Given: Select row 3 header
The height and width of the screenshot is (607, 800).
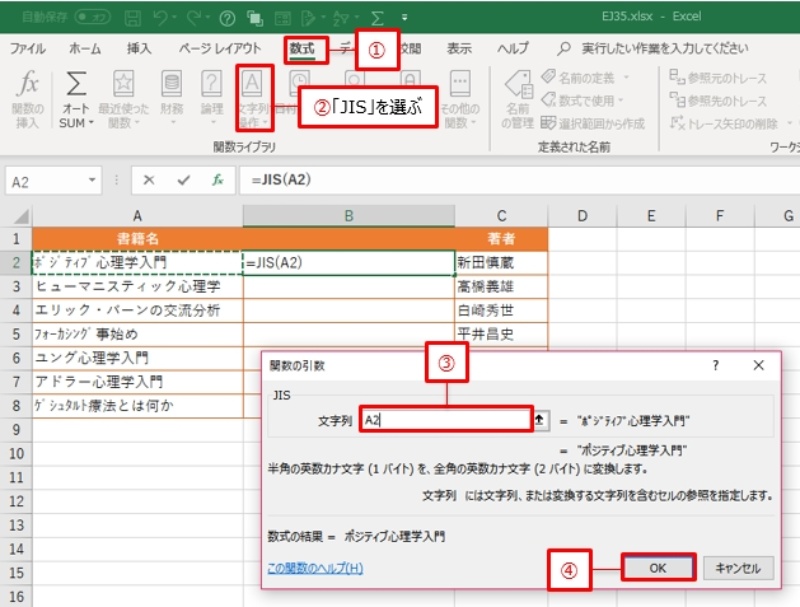Looking at the screenshot, I should tap(16, 287).
